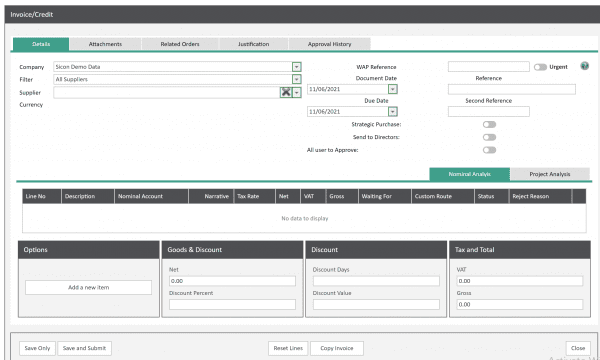Open the Supplier dropdown arrow
The height and width of the screenshot is (360, 600).
click(x=297, y=92)
